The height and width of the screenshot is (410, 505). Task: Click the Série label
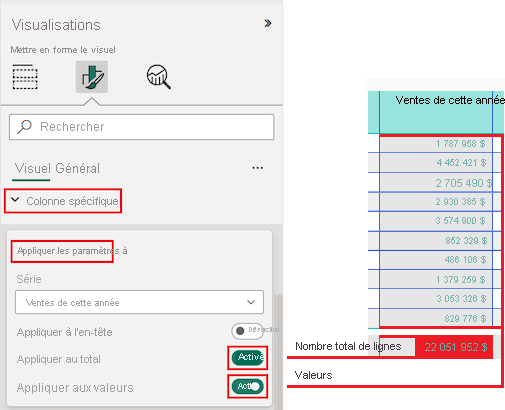(29, 279)
